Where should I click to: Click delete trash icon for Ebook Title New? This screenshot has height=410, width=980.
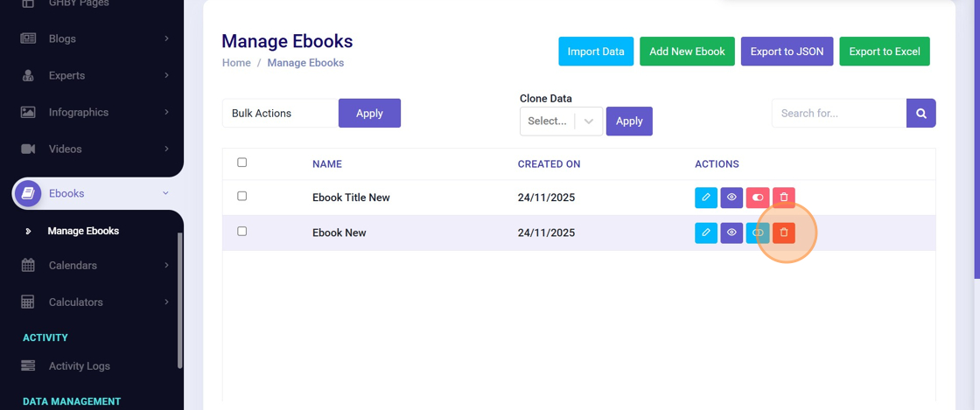pos(784,198)
